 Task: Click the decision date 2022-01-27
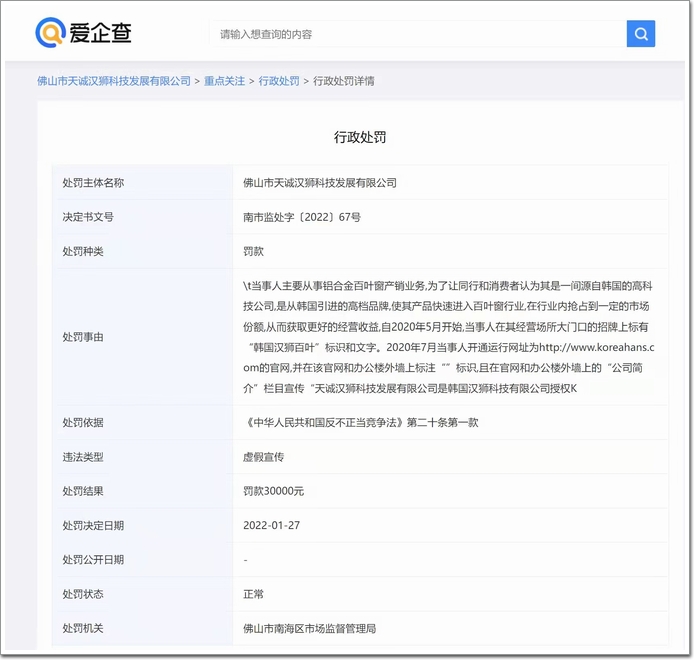pos(270,525)
